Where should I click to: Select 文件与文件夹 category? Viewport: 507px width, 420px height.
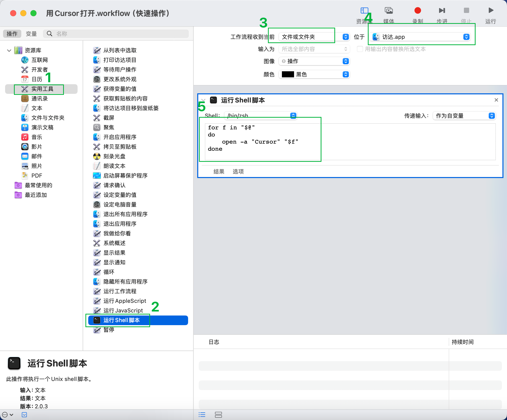pos(48,118)
